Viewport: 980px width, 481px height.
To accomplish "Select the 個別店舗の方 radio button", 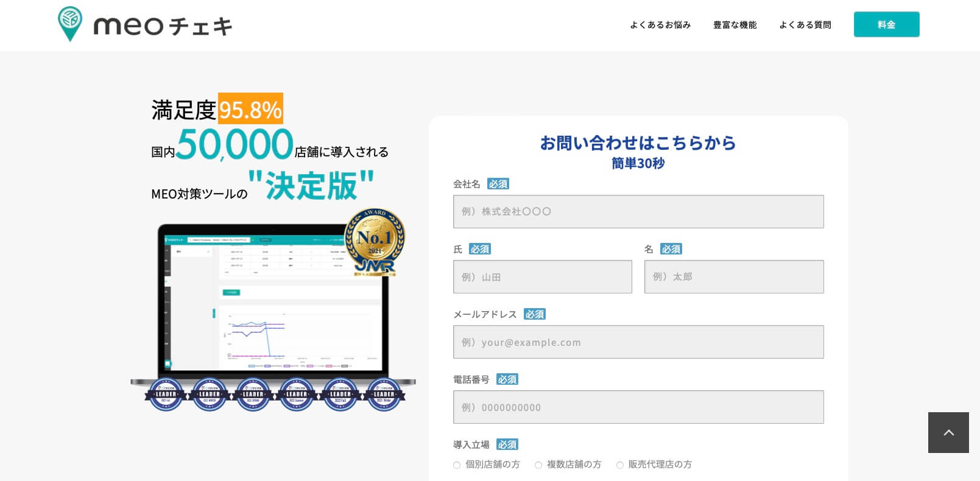I will pos(457,465).
